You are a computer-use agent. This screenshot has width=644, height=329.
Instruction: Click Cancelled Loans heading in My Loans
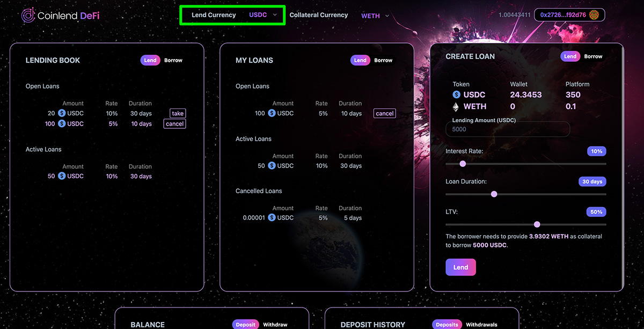pyautogui.click(x=259, y=191)
